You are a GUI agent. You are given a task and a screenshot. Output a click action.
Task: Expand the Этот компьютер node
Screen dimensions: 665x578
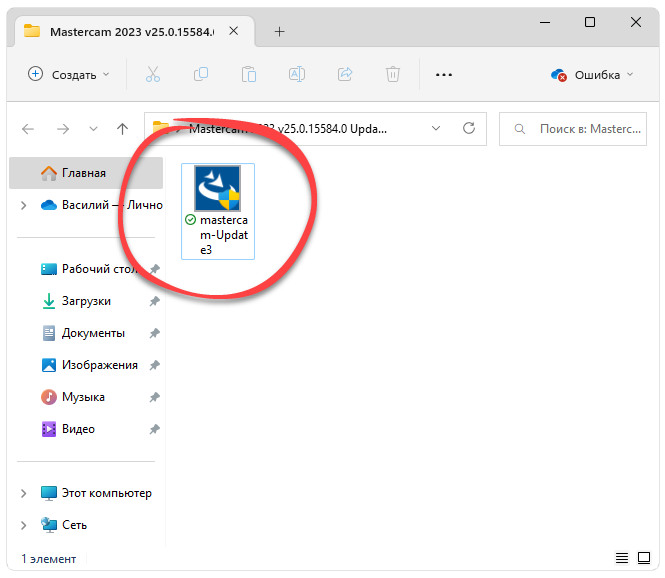[x=24, y=493]
